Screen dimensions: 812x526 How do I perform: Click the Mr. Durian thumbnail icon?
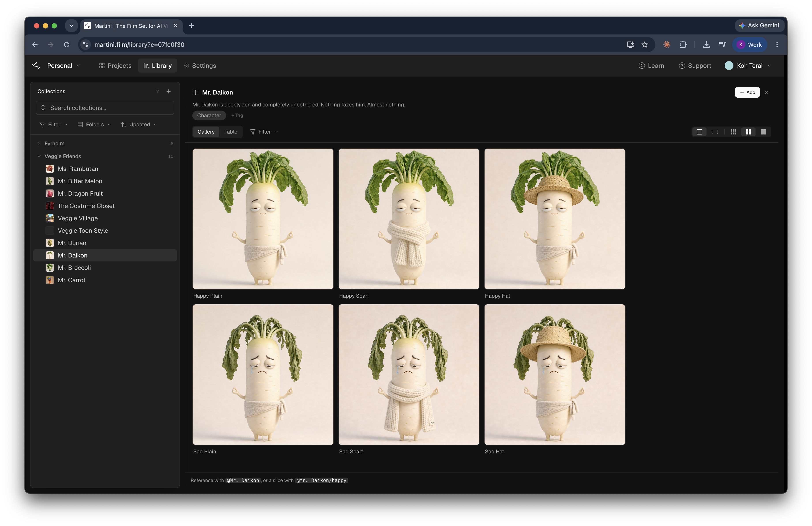point(50,243)
